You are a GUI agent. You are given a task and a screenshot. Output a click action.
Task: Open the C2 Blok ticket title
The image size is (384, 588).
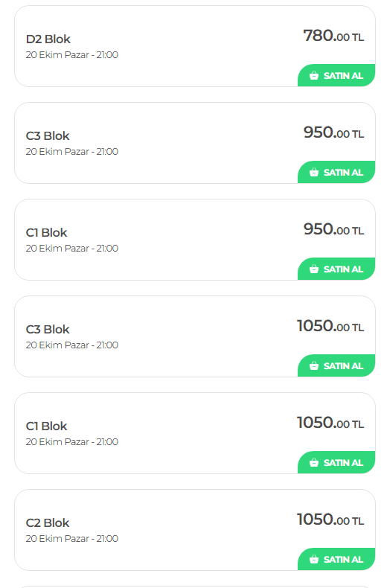[x=48, y=523]
